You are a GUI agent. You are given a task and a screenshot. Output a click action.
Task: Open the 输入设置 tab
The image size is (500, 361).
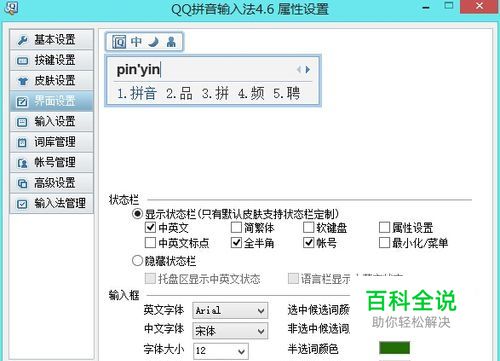(52, 122)
